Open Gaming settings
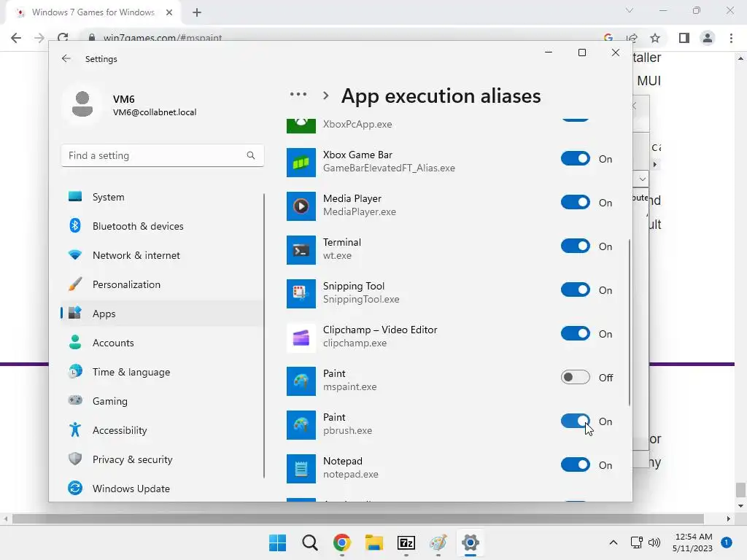 point(162,401)
